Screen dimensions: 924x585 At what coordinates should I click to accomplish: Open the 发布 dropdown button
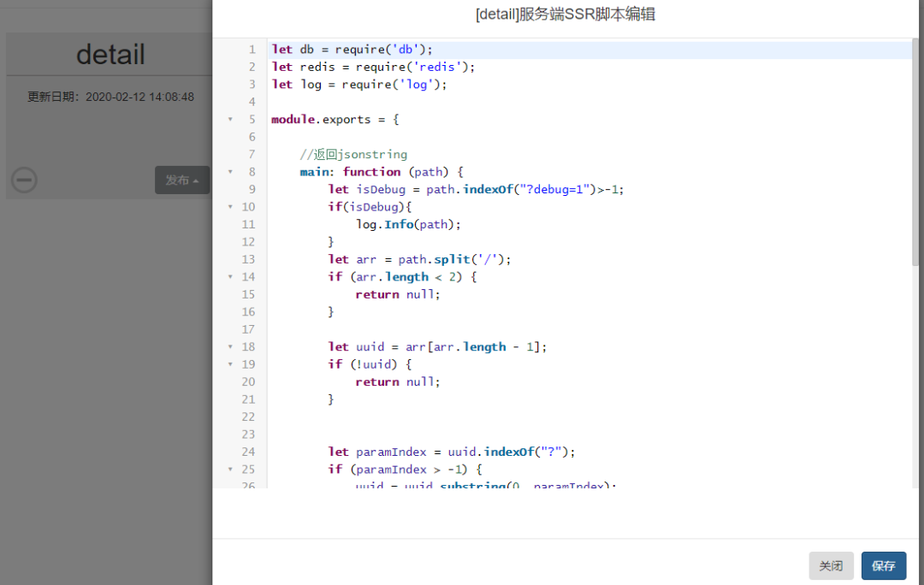point(182,180)
